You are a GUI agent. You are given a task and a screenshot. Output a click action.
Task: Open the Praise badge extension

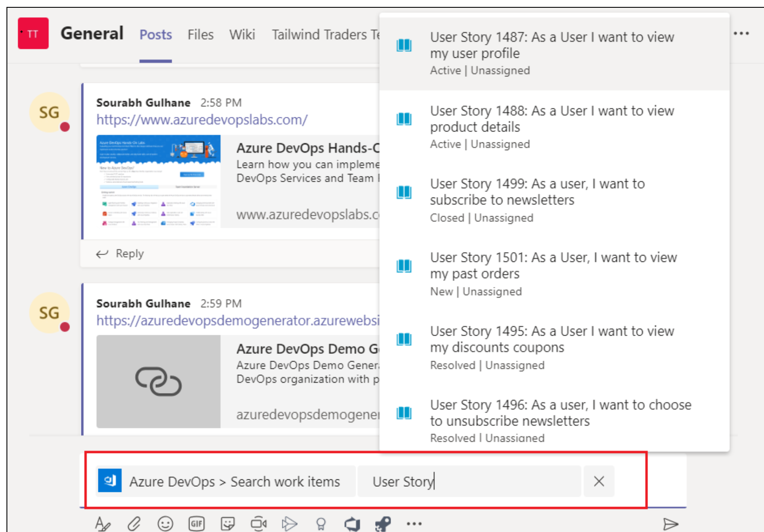[321, 524]
